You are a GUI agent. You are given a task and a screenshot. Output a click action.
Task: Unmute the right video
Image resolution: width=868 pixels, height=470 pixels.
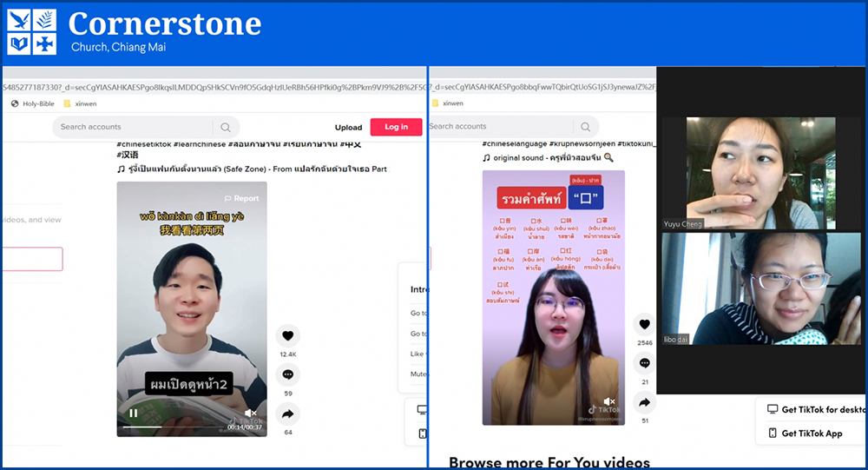tap(609, 401)
